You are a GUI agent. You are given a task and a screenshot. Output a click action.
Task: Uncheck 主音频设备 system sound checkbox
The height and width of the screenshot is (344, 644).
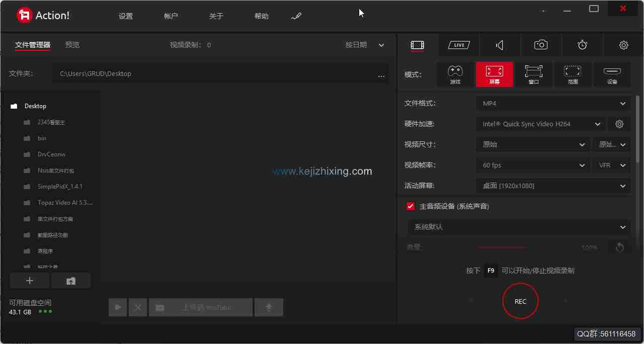(x=410, y=206)
